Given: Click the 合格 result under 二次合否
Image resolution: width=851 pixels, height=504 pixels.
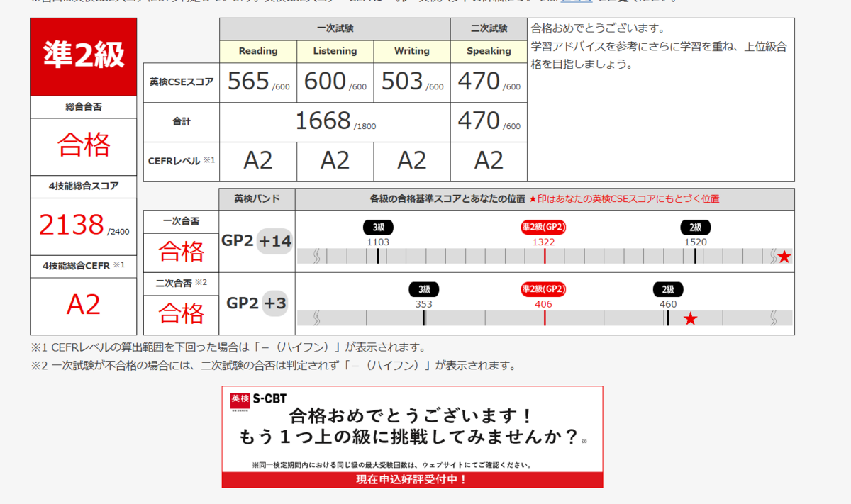Looking at the screenshot, I should pyautogui.click(x=182, y=313).
